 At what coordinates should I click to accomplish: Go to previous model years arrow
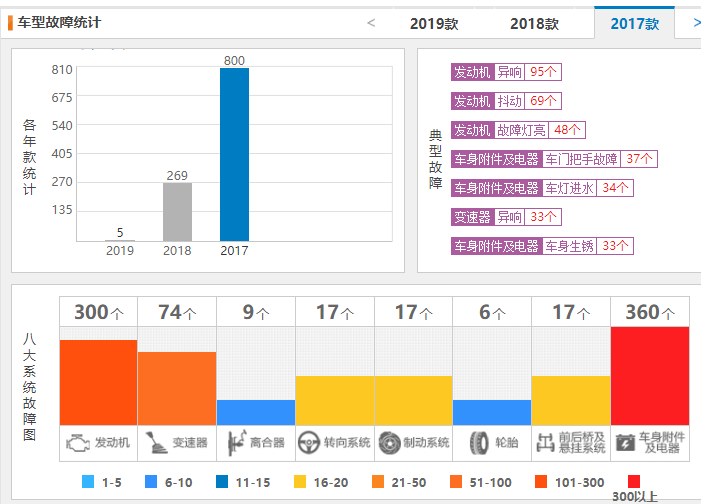pyautogui.click(x=371, y=23)
